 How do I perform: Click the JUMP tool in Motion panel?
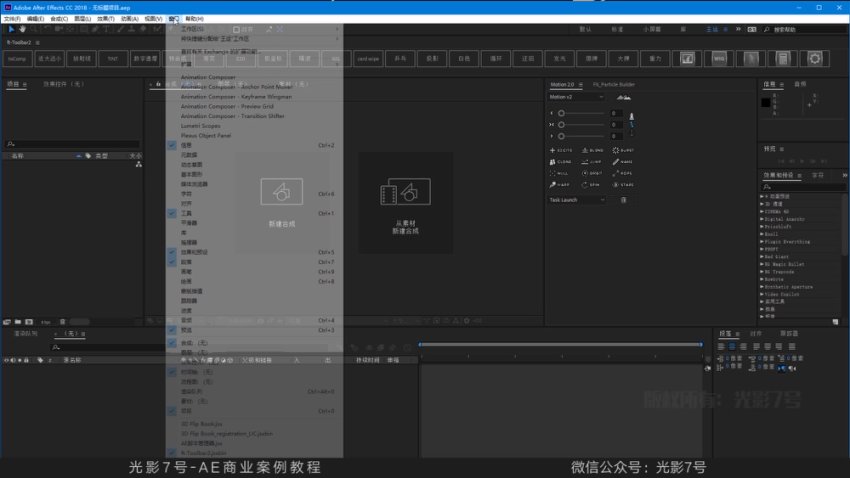(593, 162)
